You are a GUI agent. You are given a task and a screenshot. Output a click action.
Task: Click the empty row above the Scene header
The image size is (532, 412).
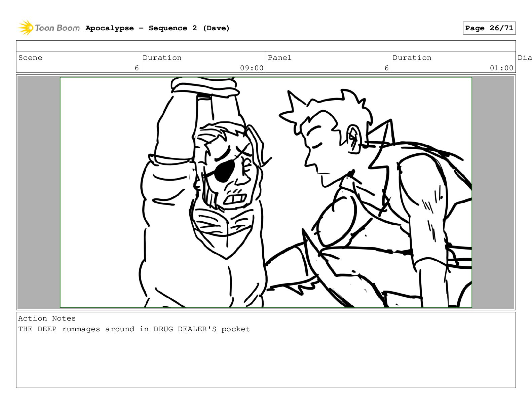[266, 46]
